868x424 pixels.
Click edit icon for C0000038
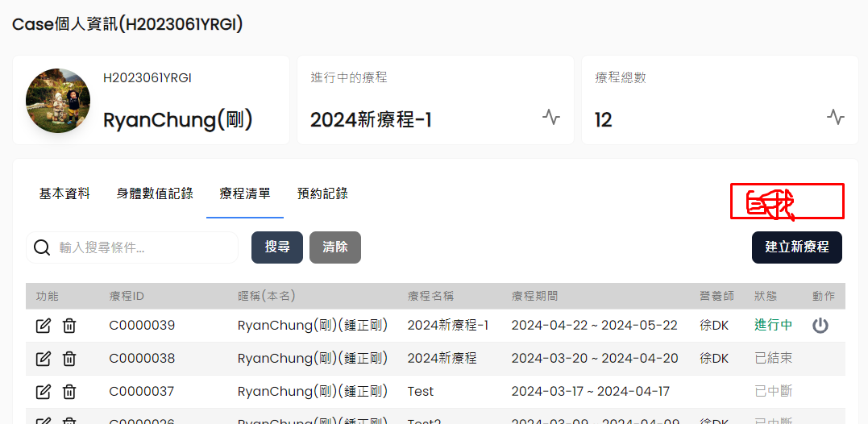(44, 359)
